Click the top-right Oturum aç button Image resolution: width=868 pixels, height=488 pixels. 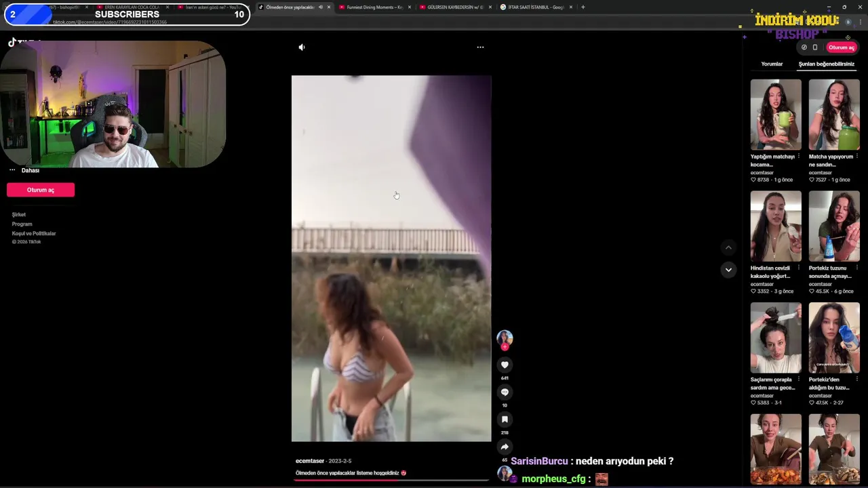coord(841,47)
